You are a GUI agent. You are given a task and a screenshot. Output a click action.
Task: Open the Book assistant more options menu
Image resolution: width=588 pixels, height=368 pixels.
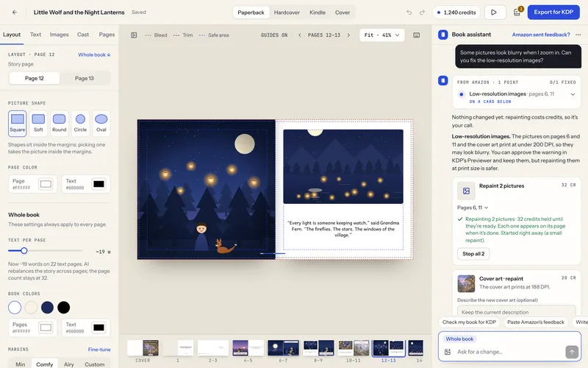pyautogui.click(x=578, y=35)
